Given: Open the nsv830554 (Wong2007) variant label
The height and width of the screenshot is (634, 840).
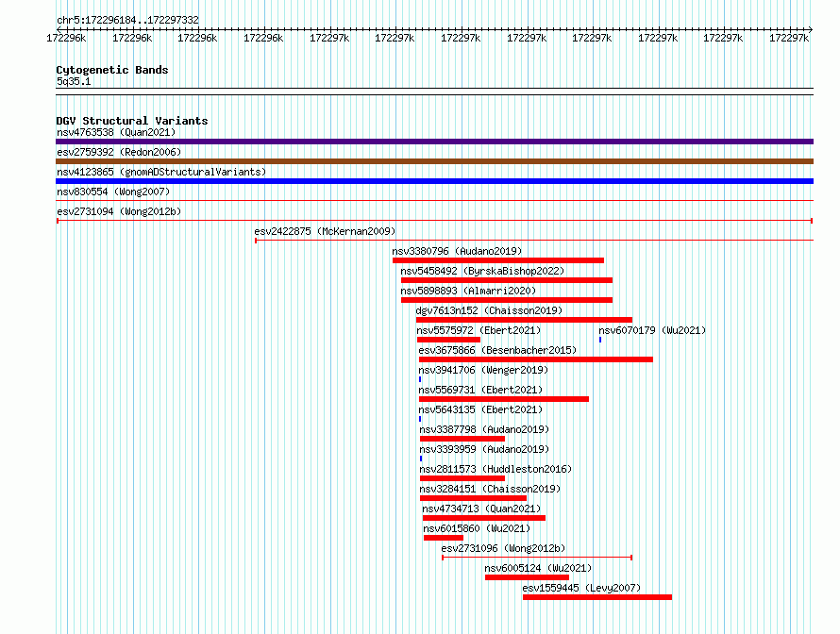Looking at the screenshot, I should point(113,192).
